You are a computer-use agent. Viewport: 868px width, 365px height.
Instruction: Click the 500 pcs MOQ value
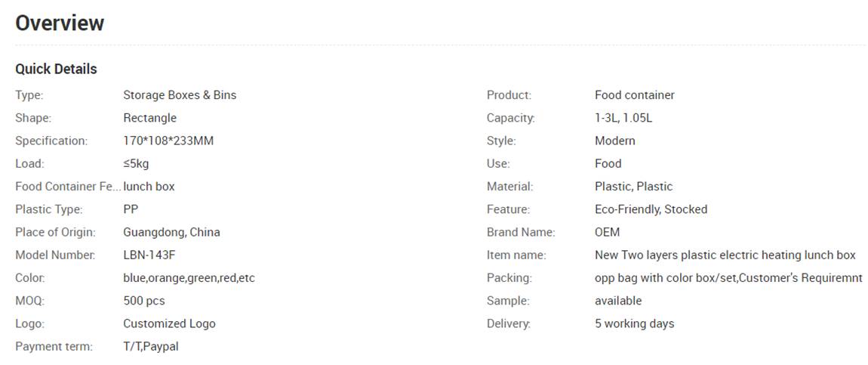144,301
